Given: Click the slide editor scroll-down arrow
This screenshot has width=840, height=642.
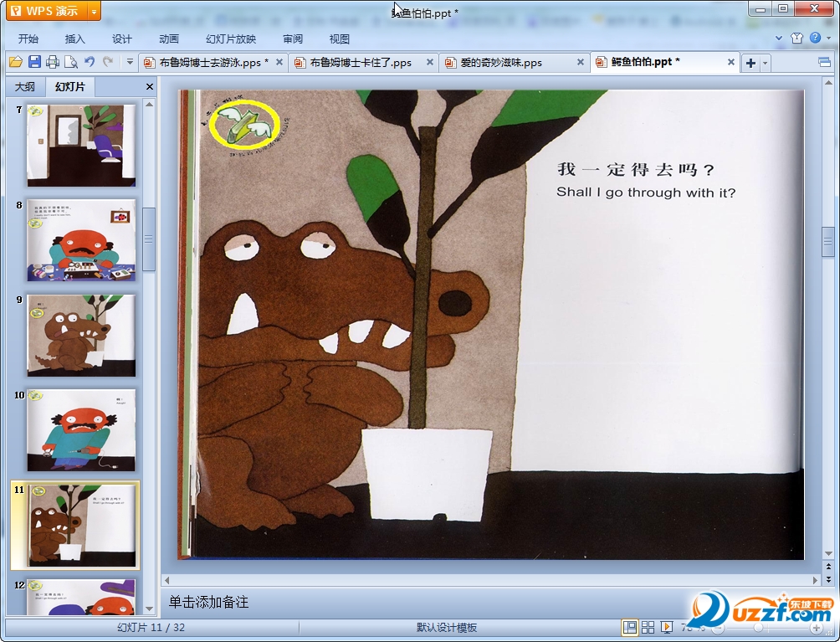Looking at the screenshot, I should point(828,553).
